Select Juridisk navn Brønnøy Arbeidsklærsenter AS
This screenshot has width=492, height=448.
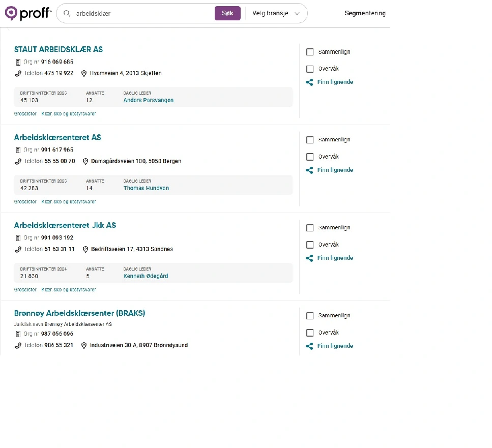[x=63, y=324]
